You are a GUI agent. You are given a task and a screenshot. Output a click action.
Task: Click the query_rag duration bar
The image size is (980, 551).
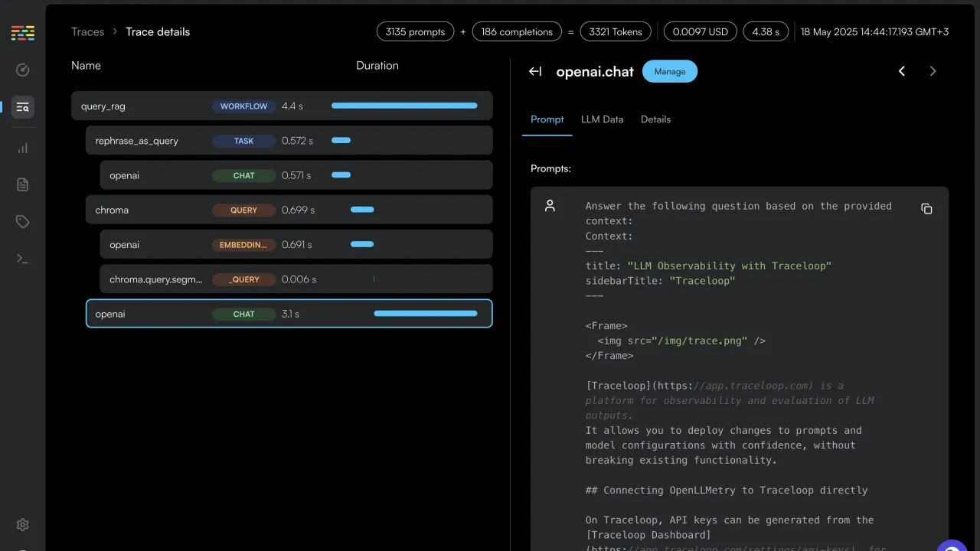[x=404, y=106]
